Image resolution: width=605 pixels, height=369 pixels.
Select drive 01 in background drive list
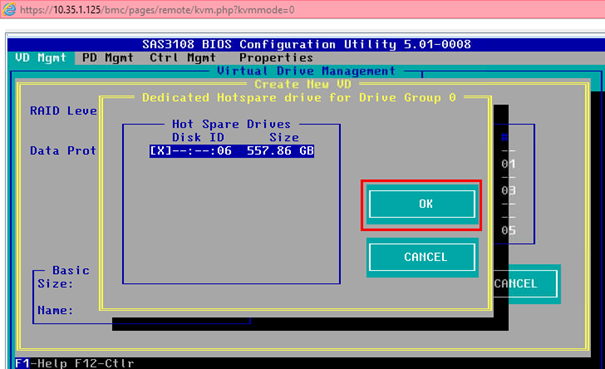tap(508, 164)
